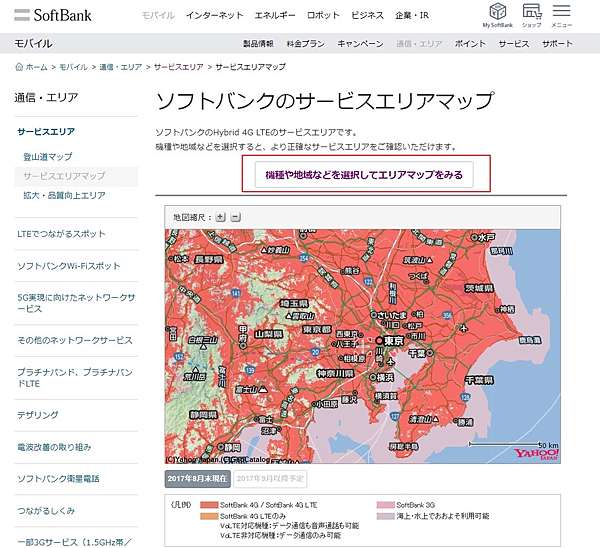Open 電波改善の取り組み sidebar link
Image resolution: width=600 pixels, height=548 pixels.
coord(54,447)
